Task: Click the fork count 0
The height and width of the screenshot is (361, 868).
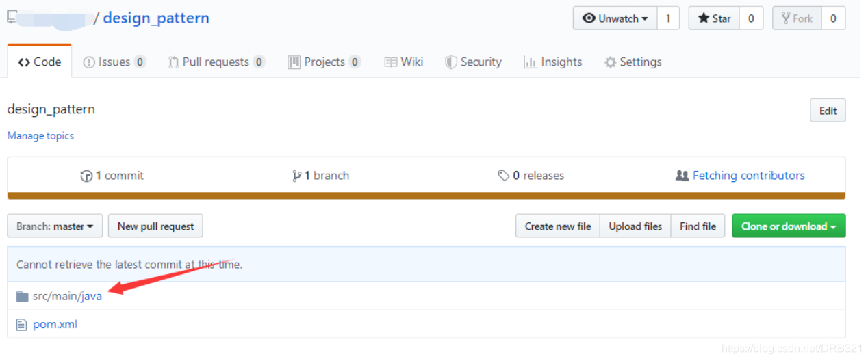Action: 833,18
